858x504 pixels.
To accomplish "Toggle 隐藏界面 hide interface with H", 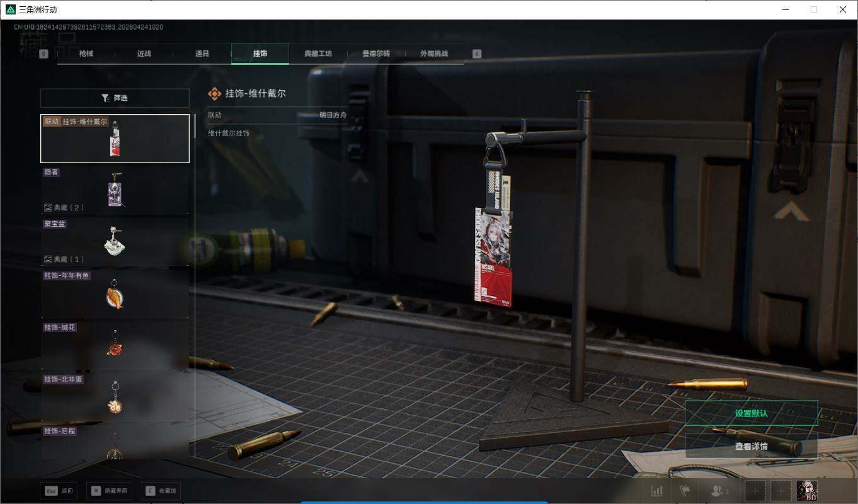I will [x=109, y=491].
